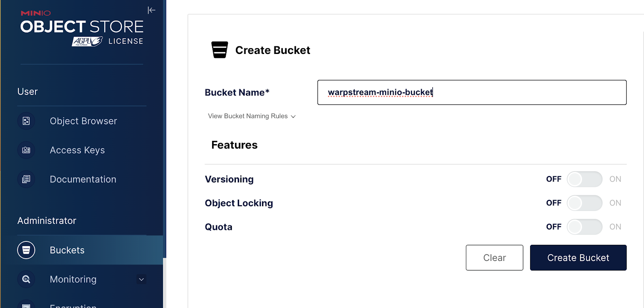Turn on Object Locking switch
Screen dimensions: 644x308
point(584,203)
